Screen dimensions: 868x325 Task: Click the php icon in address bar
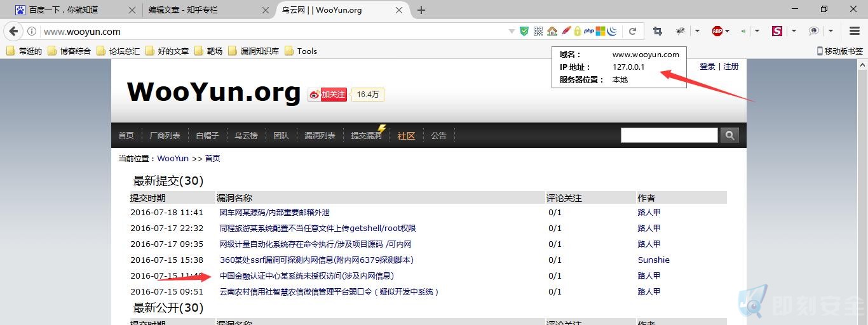[x=589, y=31]
